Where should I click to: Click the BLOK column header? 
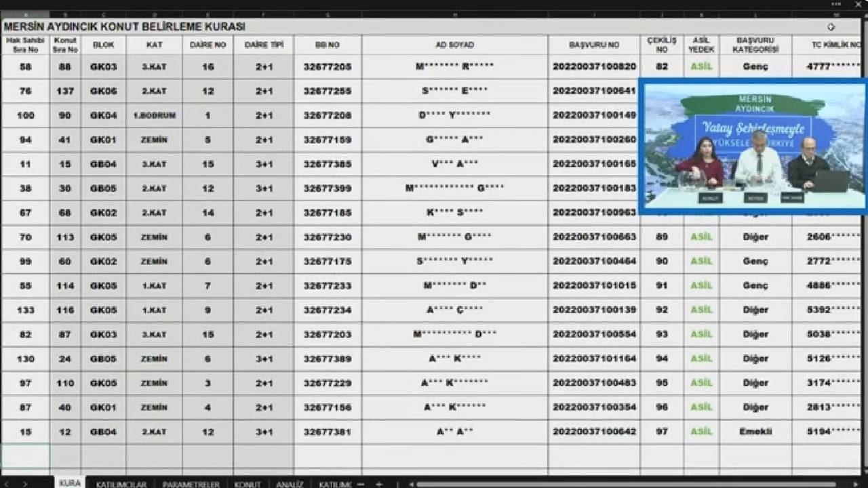[x=103, y=45]
